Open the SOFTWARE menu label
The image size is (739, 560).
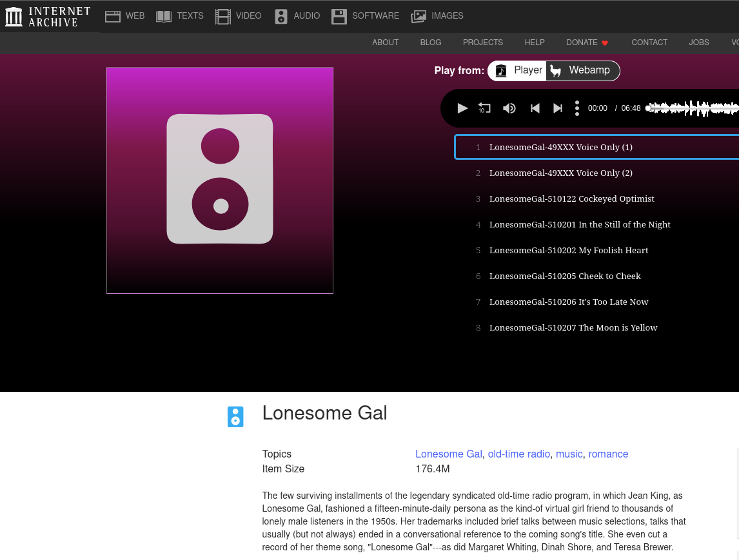[376, 16]
